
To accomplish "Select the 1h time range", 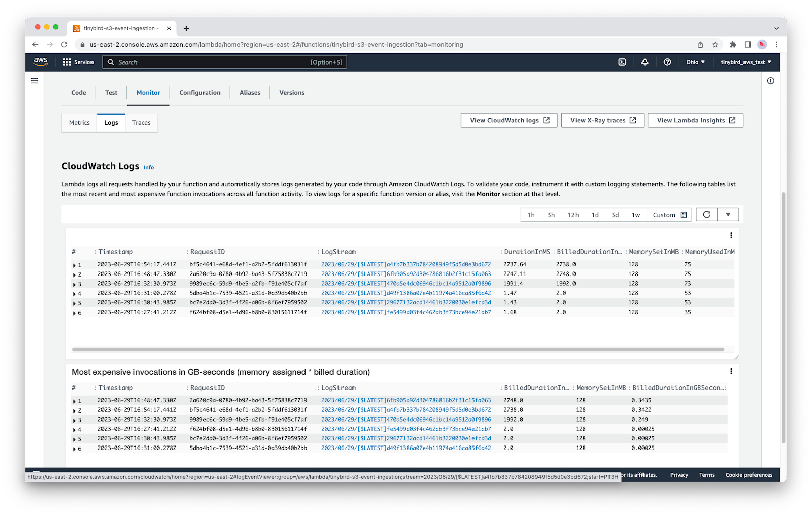I will (x=531, y=215).
